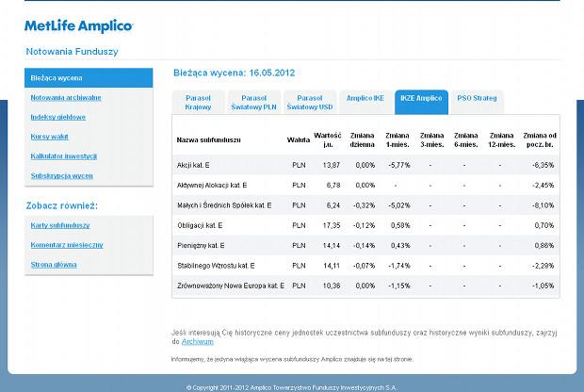Open the Archiwum link
584x392 pixels.
click(x=198, y=342)
